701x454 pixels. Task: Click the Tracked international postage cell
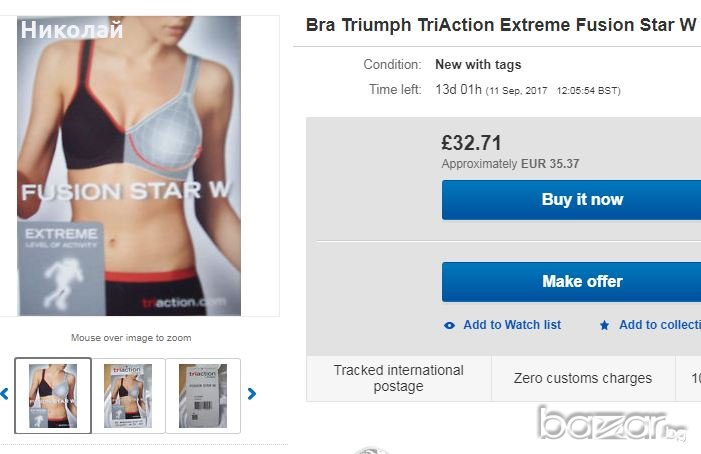point(399,378)
